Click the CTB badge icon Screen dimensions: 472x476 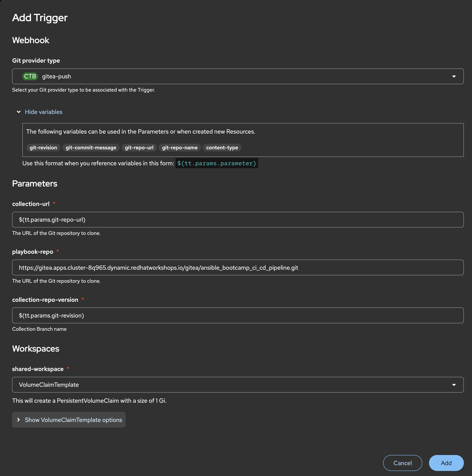pyautogui.click(x=30, y=76)
